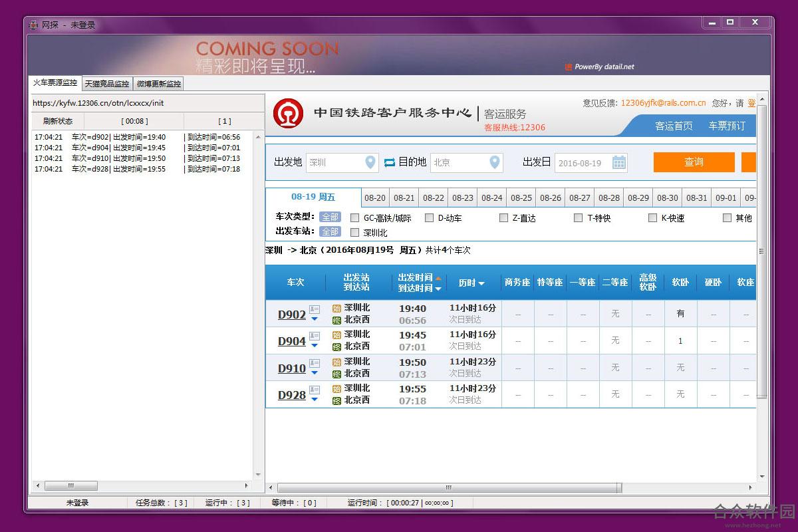Click the web page's scroll-up arrow
Image resolution: width=798 pixels, height=532 pixels.
762,100
